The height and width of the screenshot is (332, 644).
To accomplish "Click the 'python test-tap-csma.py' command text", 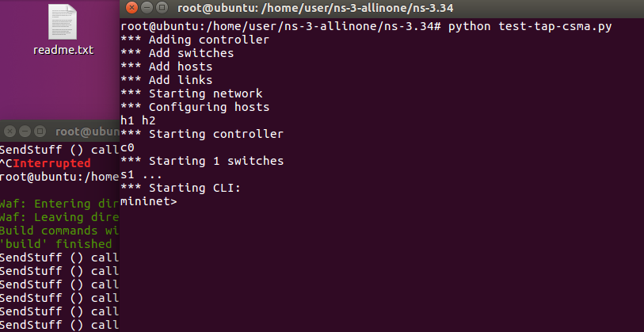I will 530,27.
